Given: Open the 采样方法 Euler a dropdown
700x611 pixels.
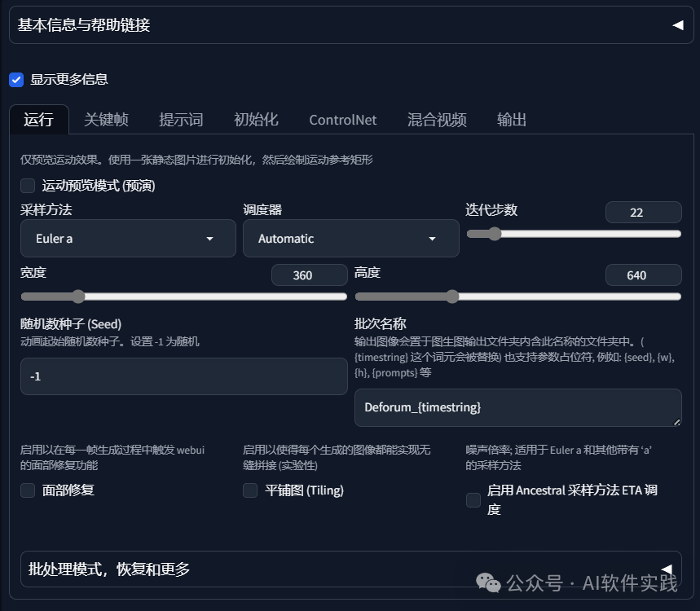Looking at the screenshot, I should point(128,239).
